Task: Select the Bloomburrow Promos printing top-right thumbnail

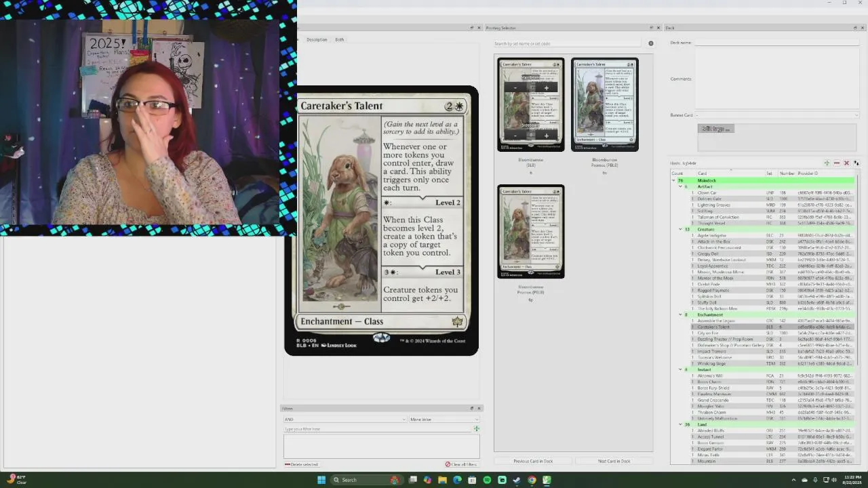Action: 605,104
